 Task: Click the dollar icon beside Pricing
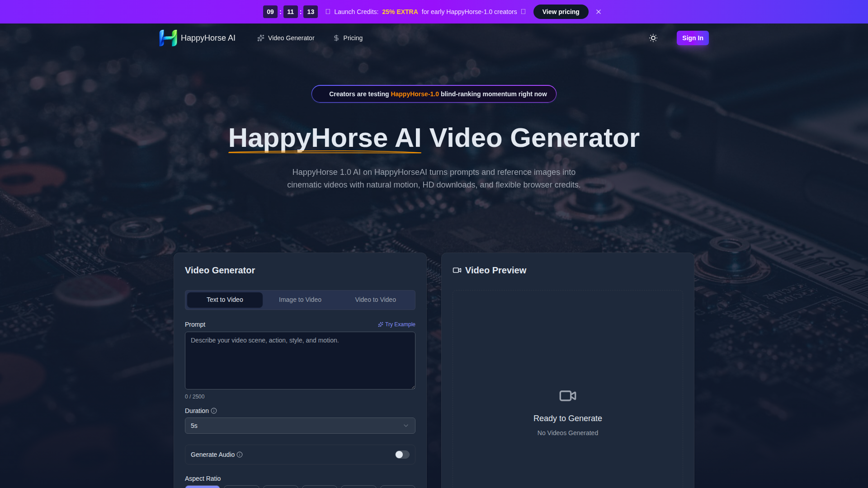point(336,38)
